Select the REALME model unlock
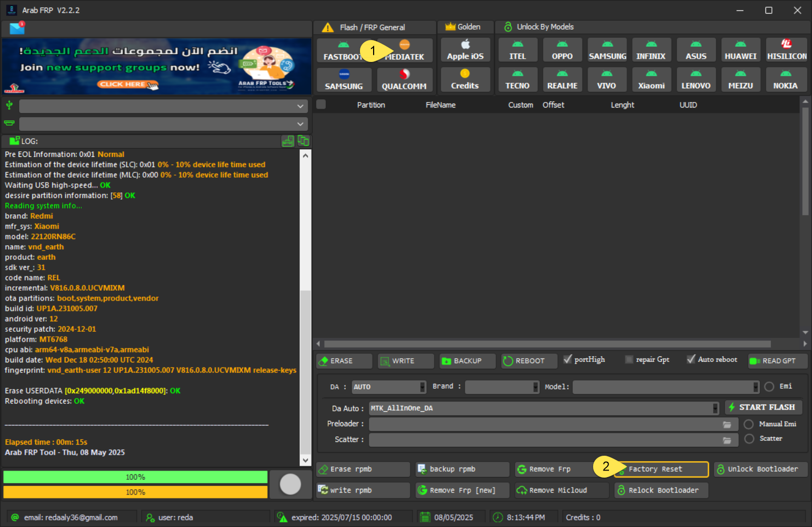 (x=562, y=80)
